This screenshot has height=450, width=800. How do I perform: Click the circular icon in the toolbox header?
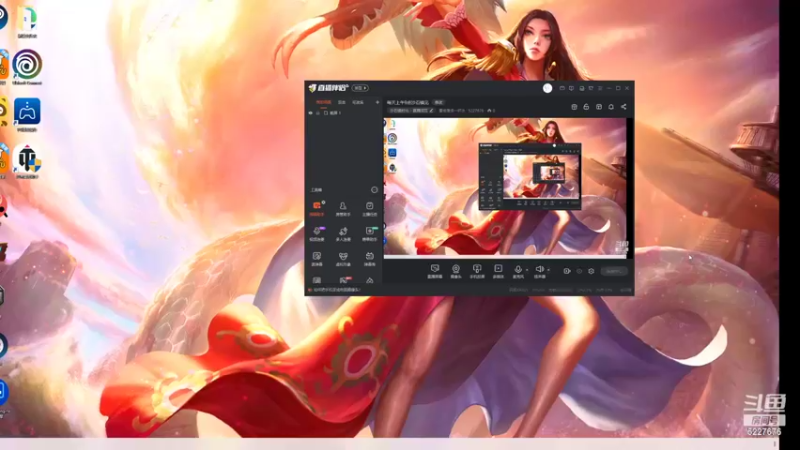click(x=374, y=190)
